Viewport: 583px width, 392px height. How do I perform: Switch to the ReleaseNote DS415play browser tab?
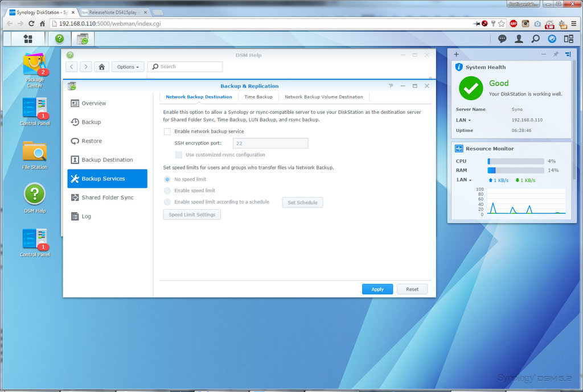(114, 13)
